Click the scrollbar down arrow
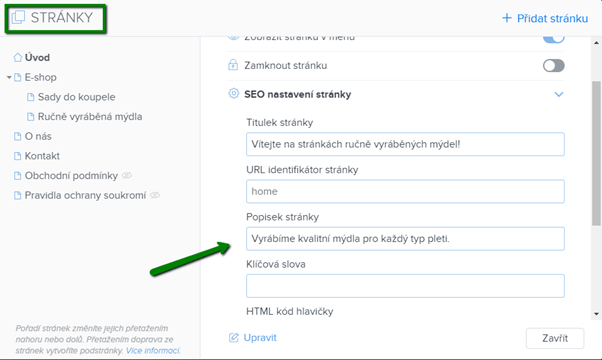Viewport: 602px width, 360px height. [x=596, y=314]
